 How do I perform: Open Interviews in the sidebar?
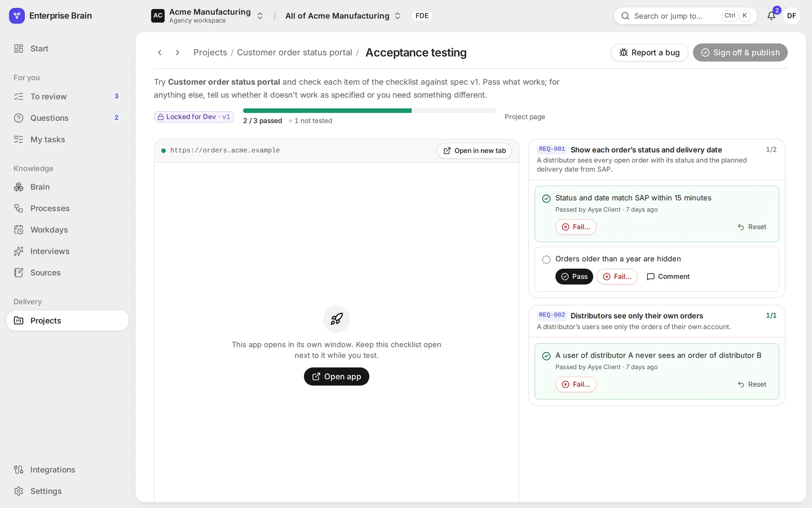68,251
